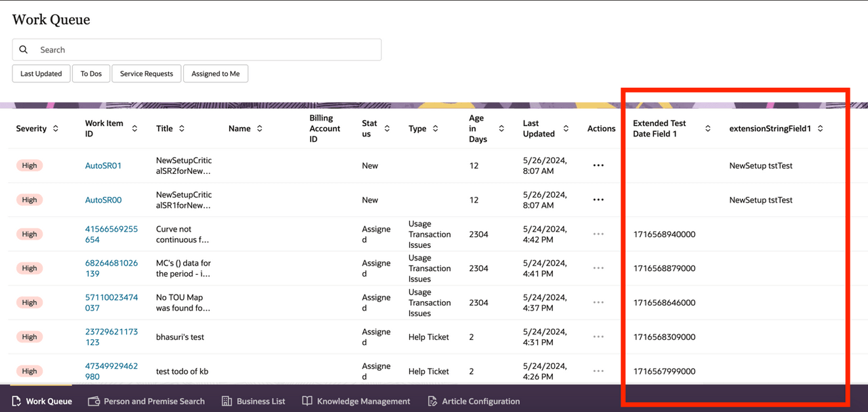
Task: Sort by Extended Test Date Field 1
Action: (708, 129)
